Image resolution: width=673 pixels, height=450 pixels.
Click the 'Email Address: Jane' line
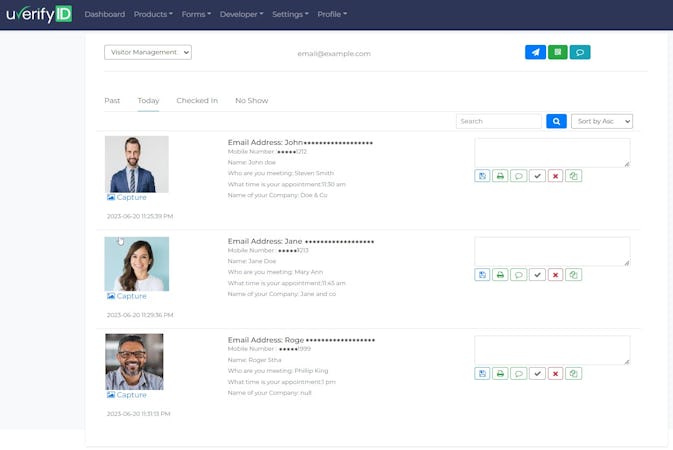[301, 241]
